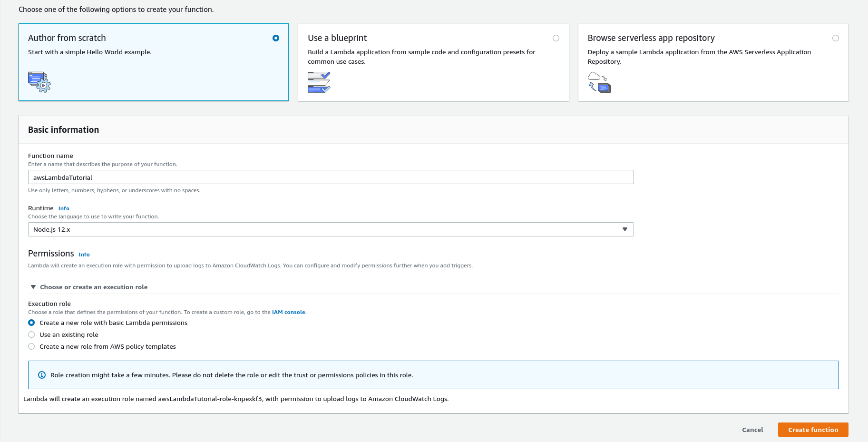
Task: Click 'Enter a name that describes the purpose' hint
Action: point(103,164)
